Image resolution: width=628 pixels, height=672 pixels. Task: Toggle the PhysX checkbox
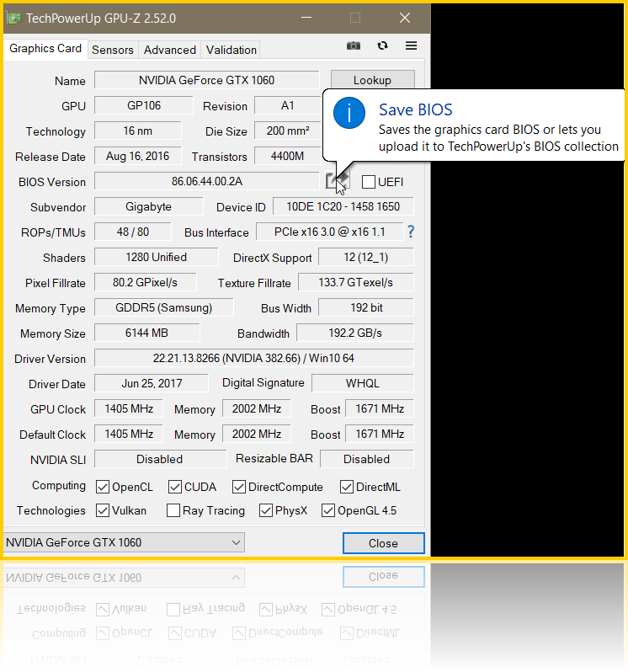(x=266, y=510)
